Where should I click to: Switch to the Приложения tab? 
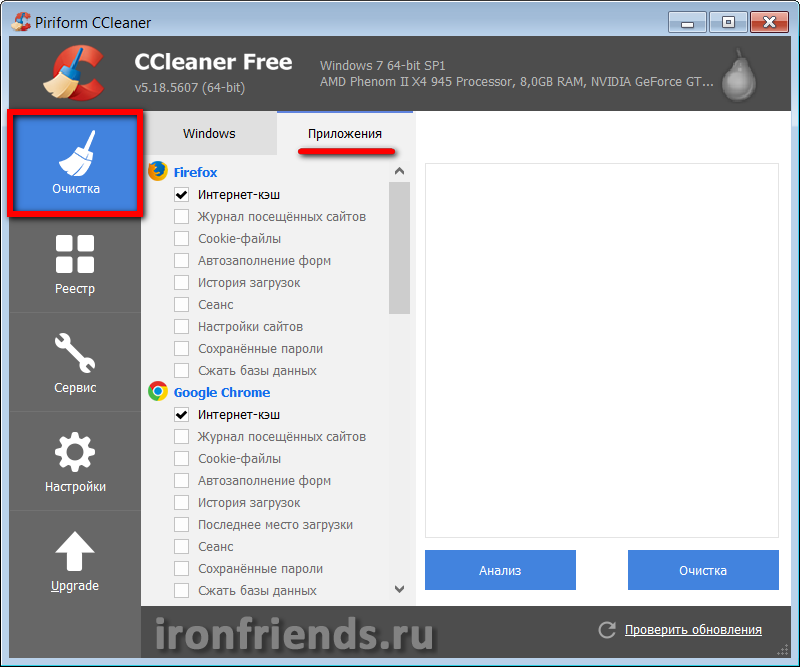(x=345, y=133)
